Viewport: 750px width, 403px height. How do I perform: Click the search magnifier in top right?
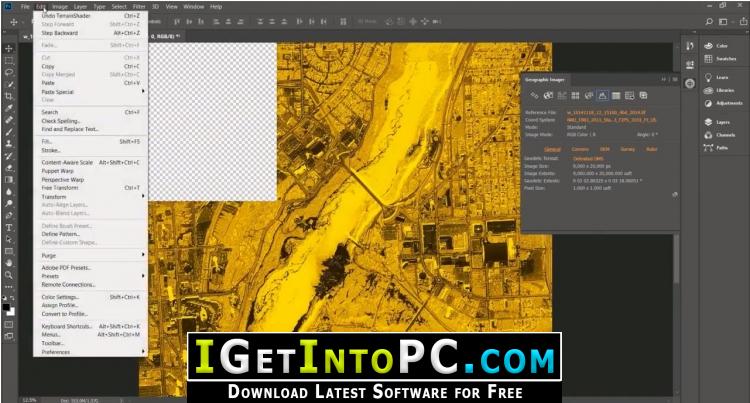[709, 22]
